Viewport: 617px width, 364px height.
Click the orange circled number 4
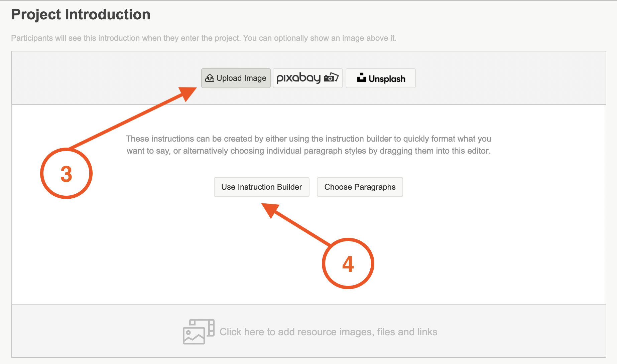coord(348,264)
